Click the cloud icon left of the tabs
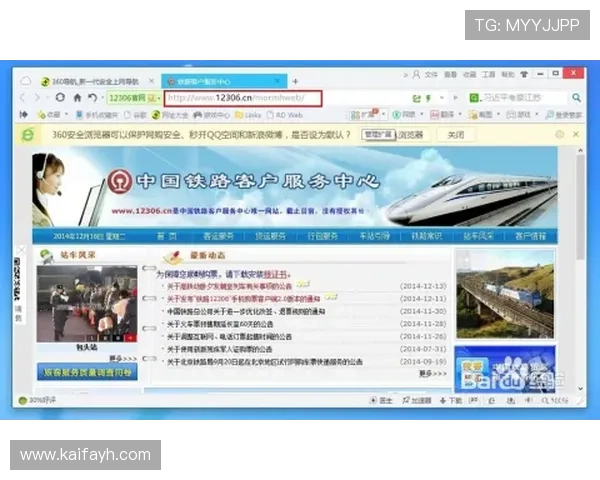The height and width of the screenshot is (480, 600). click(26, 81)
